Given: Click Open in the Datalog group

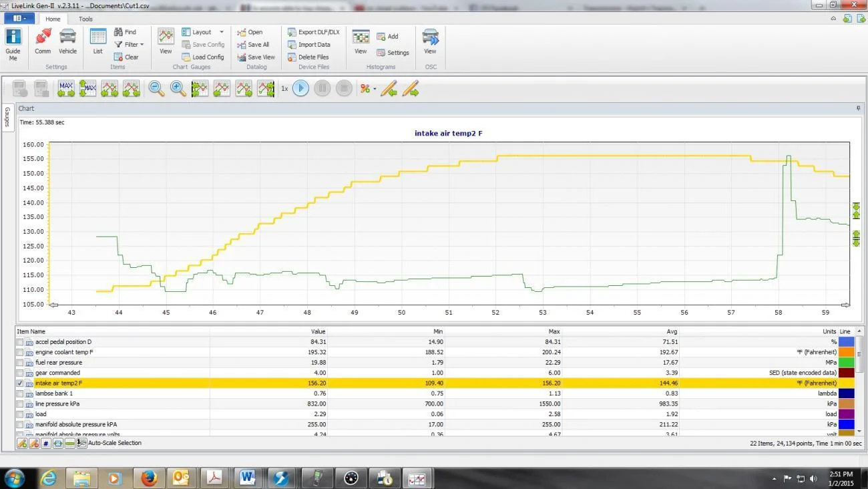Looking at the screenshot, I should pyautogui.click(x=250, y=32).
